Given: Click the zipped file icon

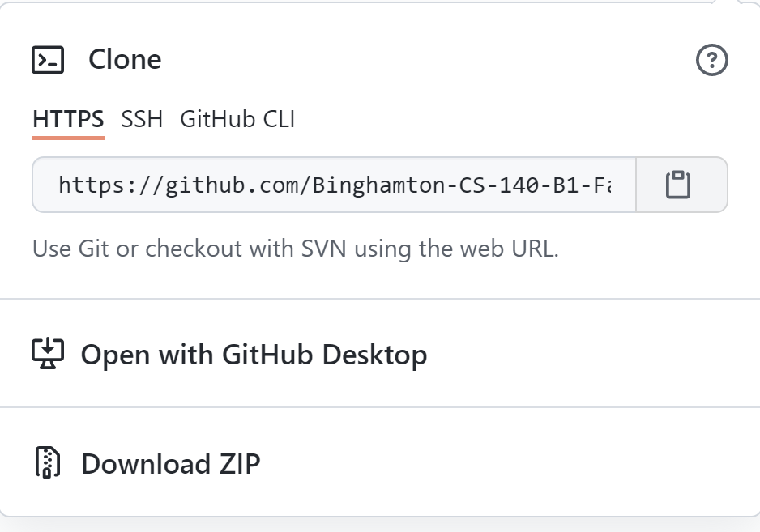Looking at the screenshot, I should click(48, 463).
